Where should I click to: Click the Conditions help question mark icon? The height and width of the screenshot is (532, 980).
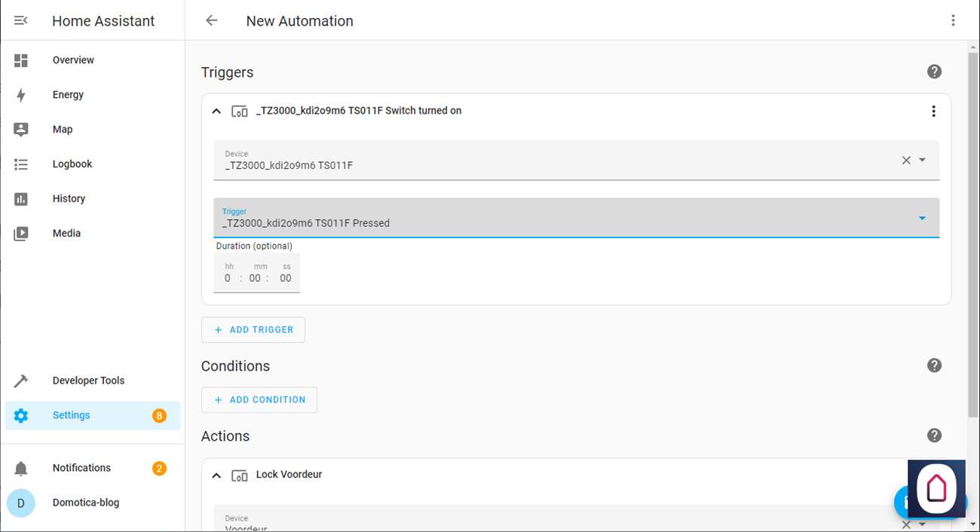pos(934,365)
